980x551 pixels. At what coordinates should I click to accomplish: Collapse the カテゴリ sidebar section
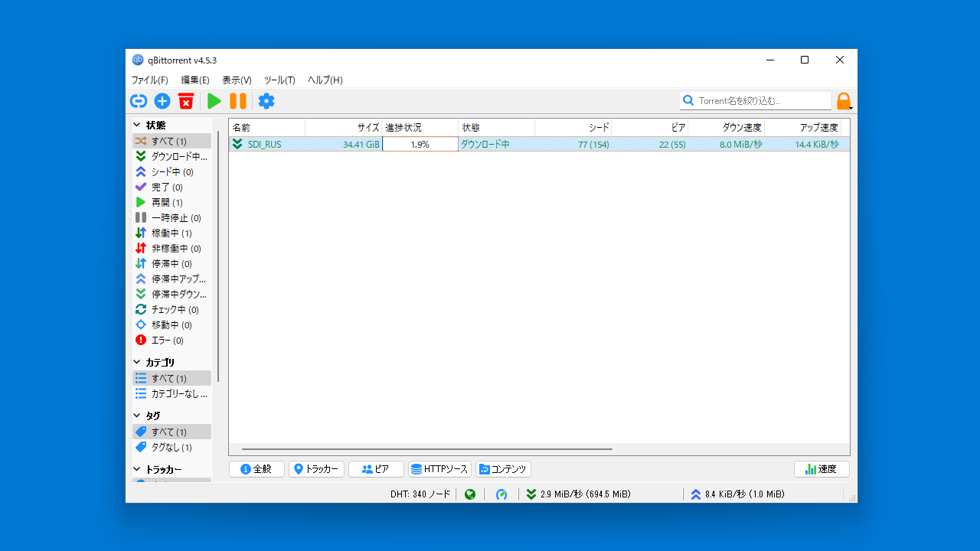(137, 362)
